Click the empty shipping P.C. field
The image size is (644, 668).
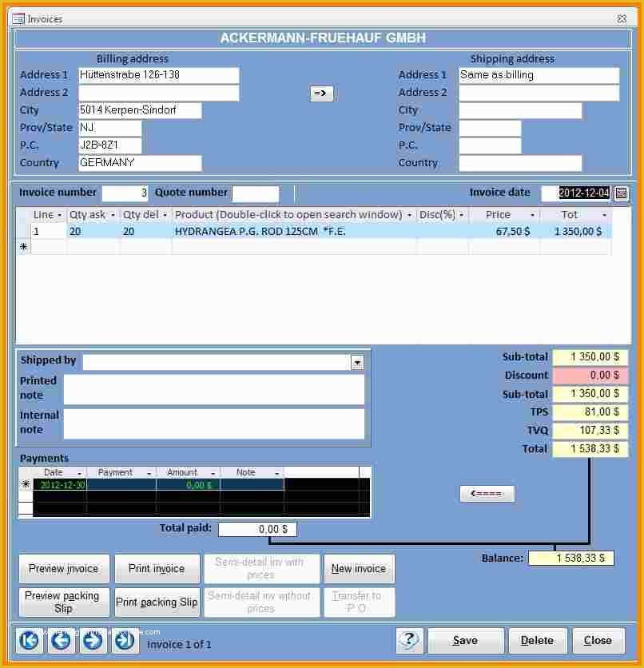(x=490, y=145)
